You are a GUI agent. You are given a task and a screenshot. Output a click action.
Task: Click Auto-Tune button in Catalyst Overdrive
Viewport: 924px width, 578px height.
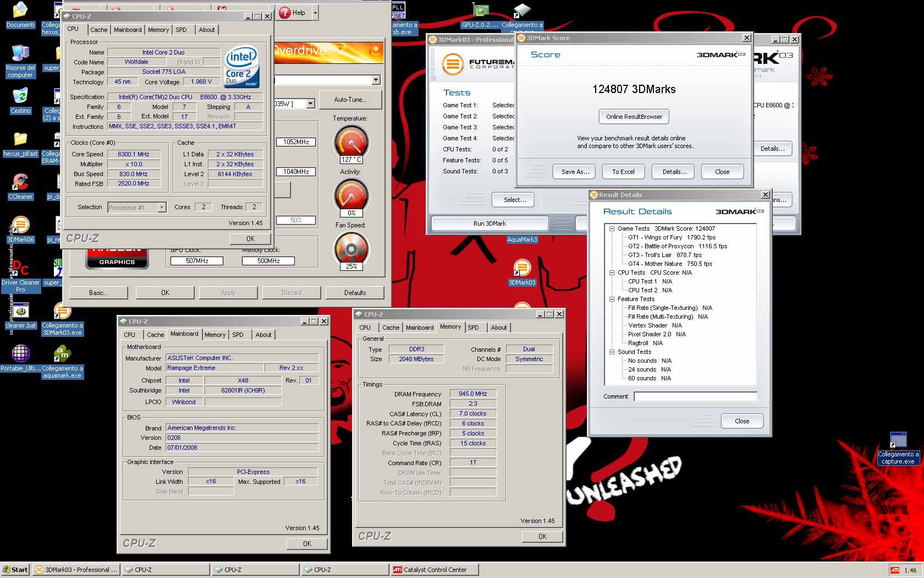350,100
